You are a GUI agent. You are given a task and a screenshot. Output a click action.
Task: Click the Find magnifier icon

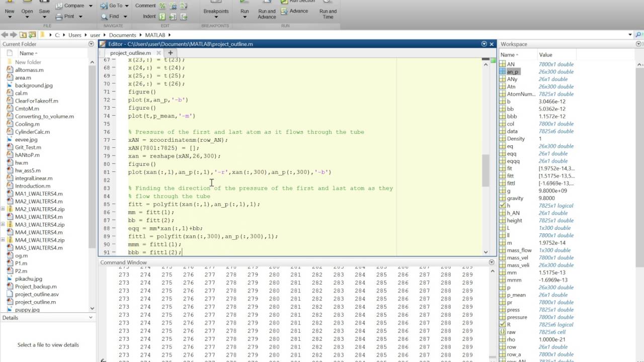tap(104, 16)
